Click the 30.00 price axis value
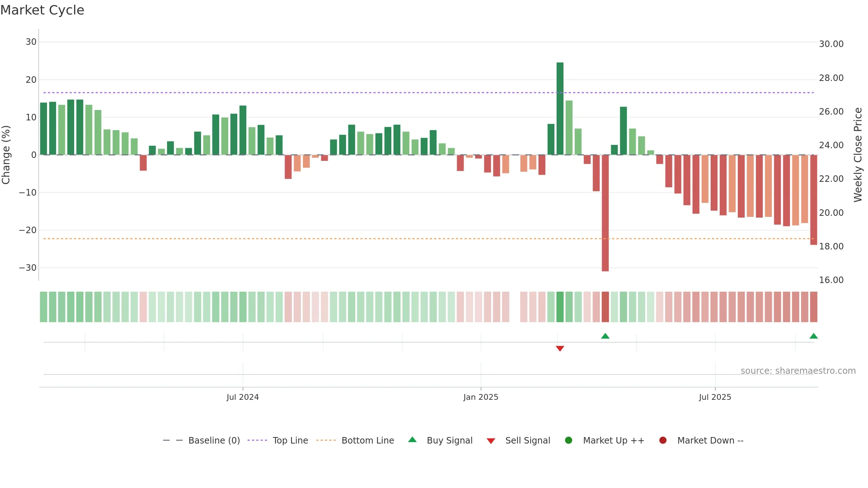The width and height of the screenshot is (868, 488). click(x=831, y=44)
